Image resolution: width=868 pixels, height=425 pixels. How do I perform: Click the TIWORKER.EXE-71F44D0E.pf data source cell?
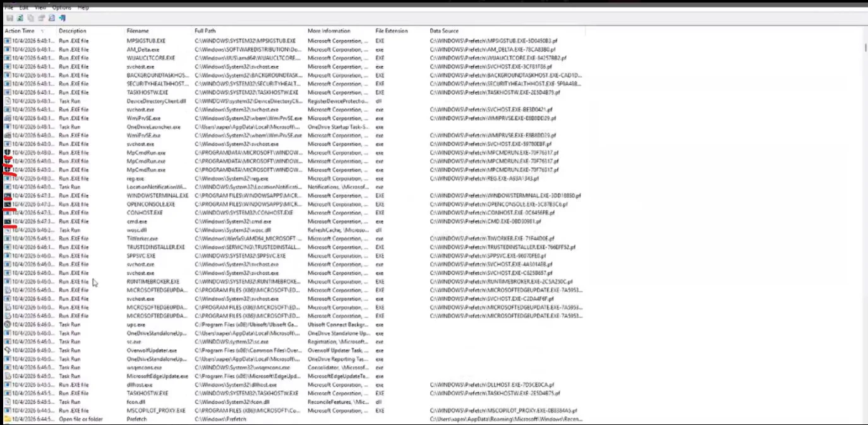point(491,239)
